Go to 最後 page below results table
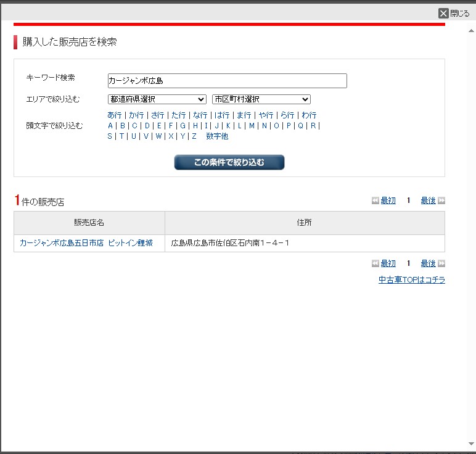Screen dimensions: 476x454 [x=428, y=263]
